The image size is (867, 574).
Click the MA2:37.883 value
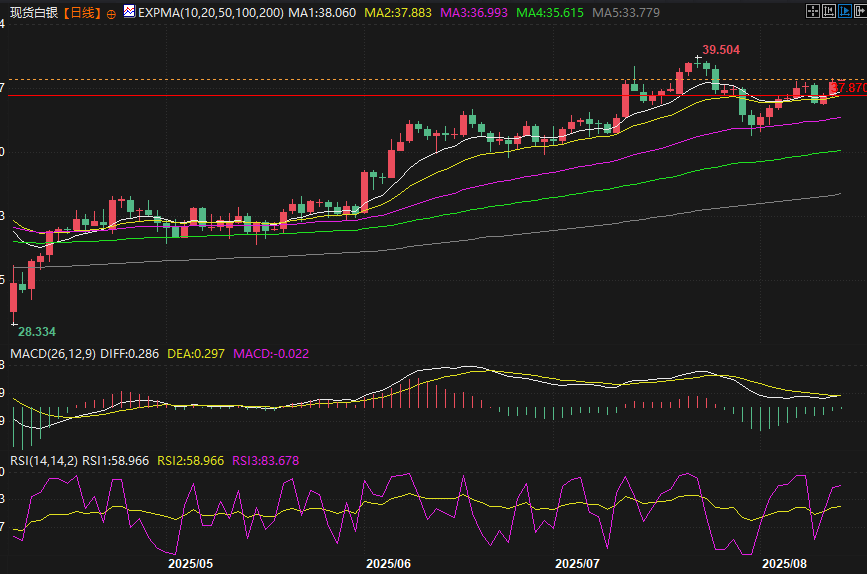tap(398, 13)
